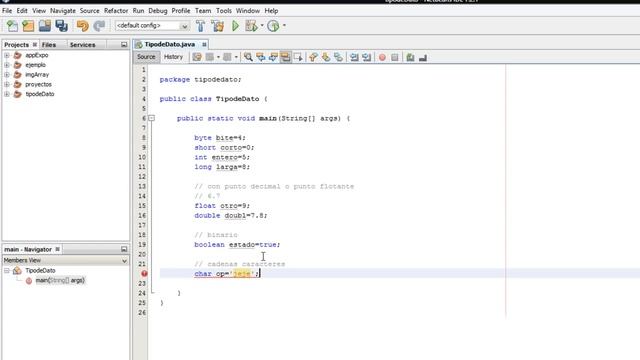Viewport: 640px width, 360px height.
Task: Click the error glyph on line 22
Action: [x=144, y=273]
